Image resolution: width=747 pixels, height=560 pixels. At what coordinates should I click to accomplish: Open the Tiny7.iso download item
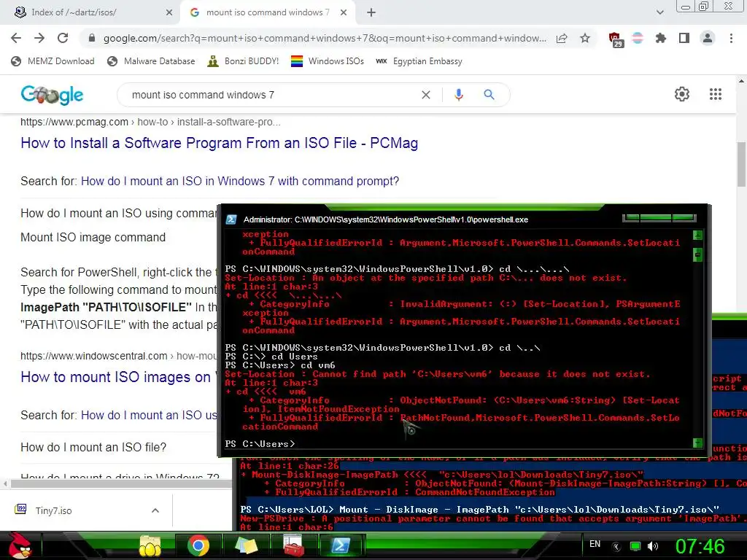tap(53, 510)
